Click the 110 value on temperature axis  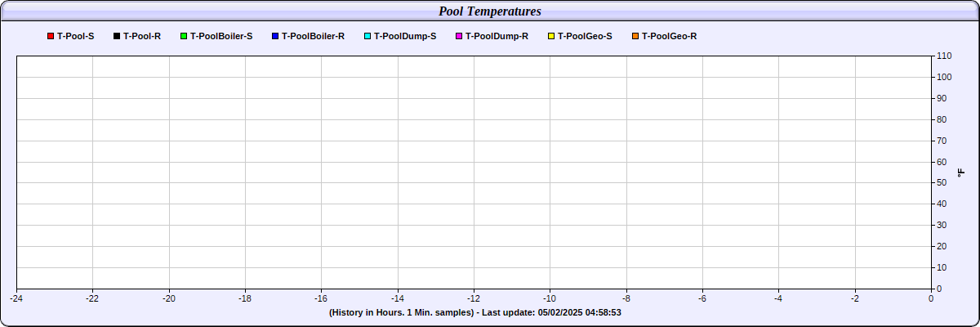[x=944, y=56]
